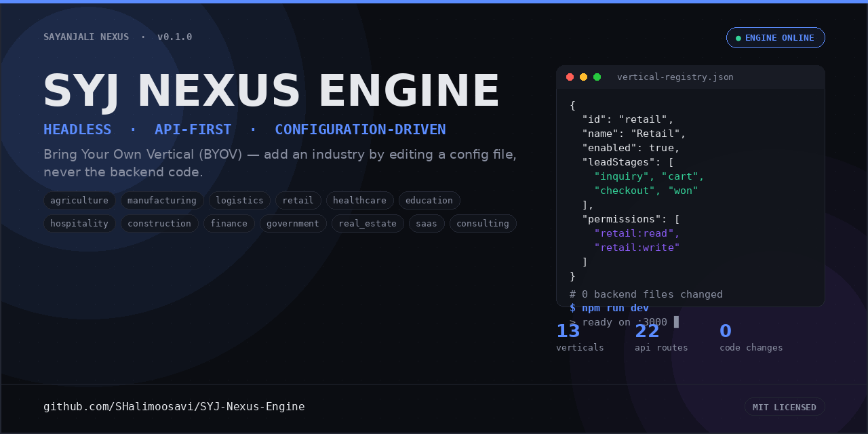Image resolution: width=868 pixels, height=434 pixels.
Task: Click the 0 code changes stat
Action: tap(751, 337)
